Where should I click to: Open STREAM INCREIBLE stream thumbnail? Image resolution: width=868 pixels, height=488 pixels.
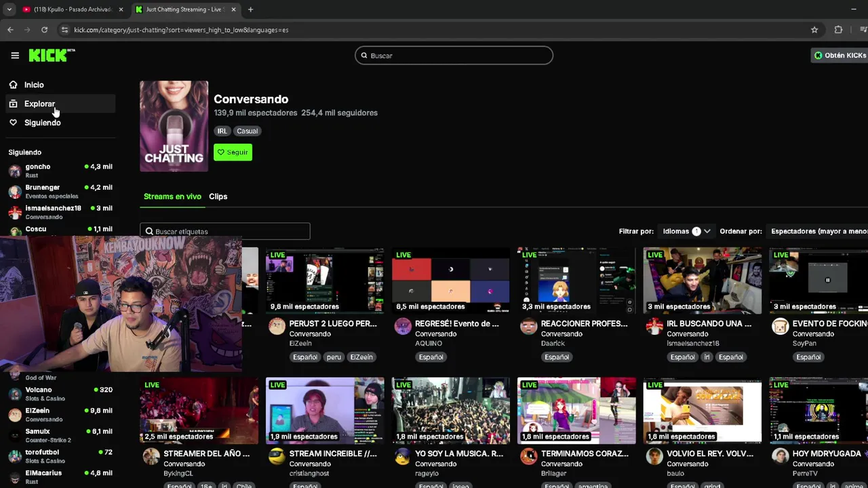[325, 411]
